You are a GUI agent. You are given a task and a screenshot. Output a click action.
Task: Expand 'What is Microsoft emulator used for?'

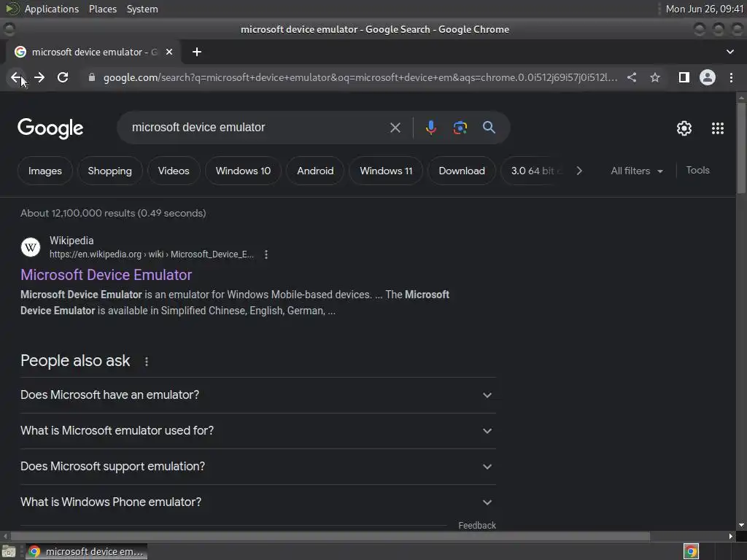coord(258,431)
